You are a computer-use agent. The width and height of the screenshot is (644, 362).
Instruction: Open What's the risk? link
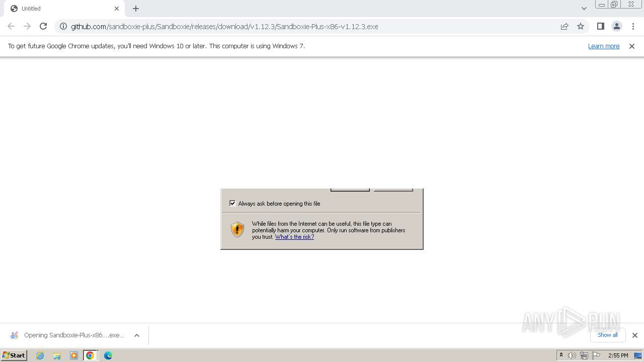click(x=294, y=237)
